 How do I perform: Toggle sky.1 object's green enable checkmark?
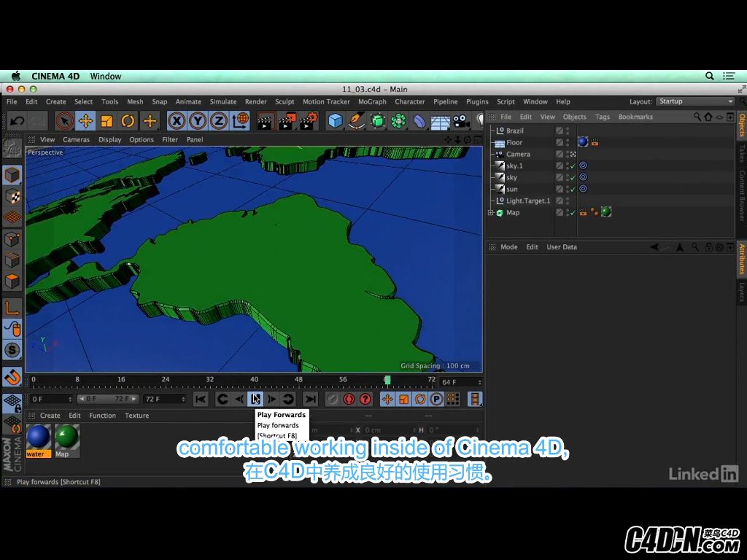tap(573, 166)
